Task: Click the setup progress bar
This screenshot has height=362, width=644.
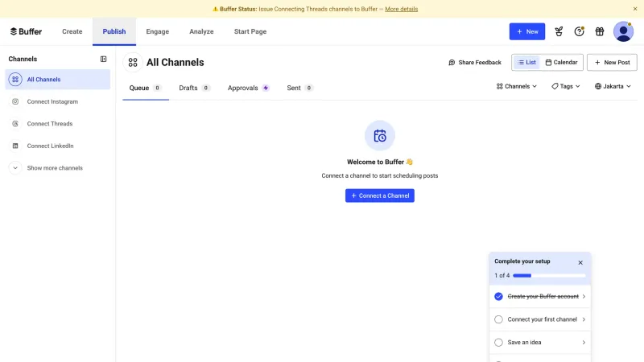Action: [549, 276]
